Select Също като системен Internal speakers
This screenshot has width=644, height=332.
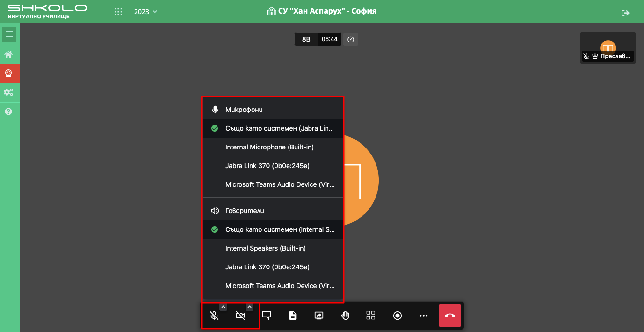273,229
